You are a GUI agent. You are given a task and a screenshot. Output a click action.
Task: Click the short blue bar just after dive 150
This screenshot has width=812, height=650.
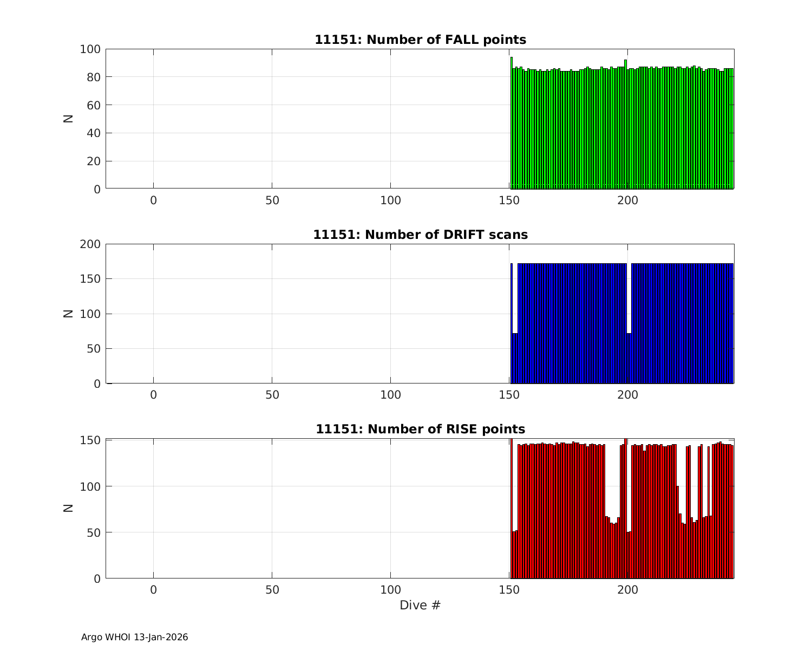(x=515, y=357)
